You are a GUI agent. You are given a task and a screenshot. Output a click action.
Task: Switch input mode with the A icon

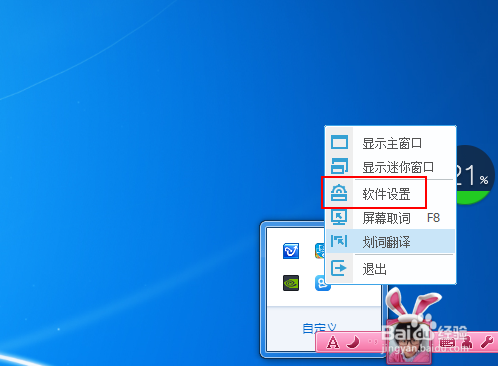pos(333,342)
